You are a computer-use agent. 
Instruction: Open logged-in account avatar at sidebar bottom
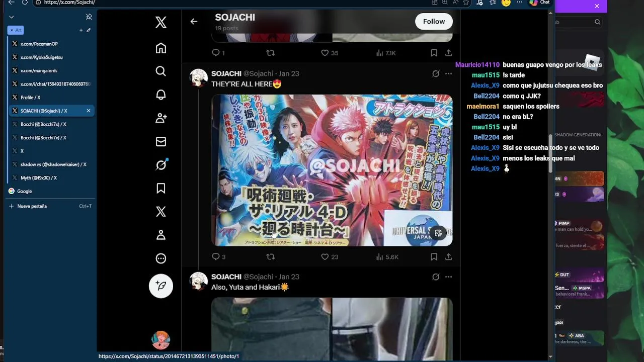[x=161, y=340]
